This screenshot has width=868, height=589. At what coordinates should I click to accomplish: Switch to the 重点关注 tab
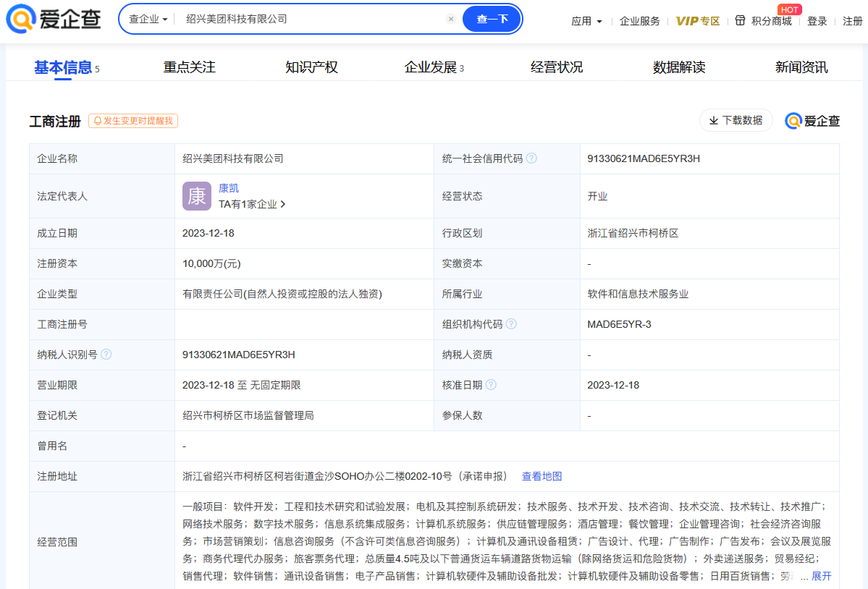coord(190,67)
